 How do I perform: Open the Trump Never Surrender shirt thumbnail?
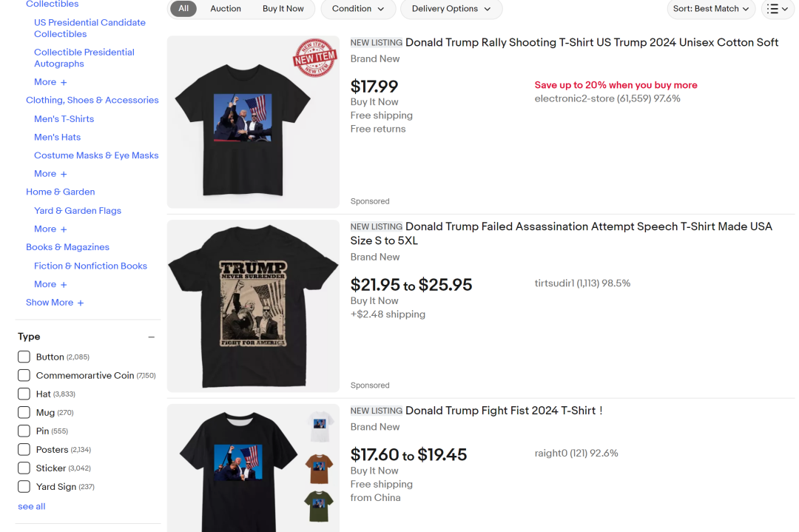coord(253,306)
